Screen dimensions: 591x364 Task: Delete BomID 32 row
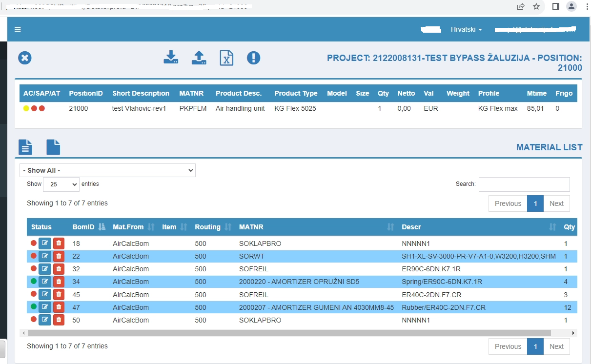tap(59, 268)
